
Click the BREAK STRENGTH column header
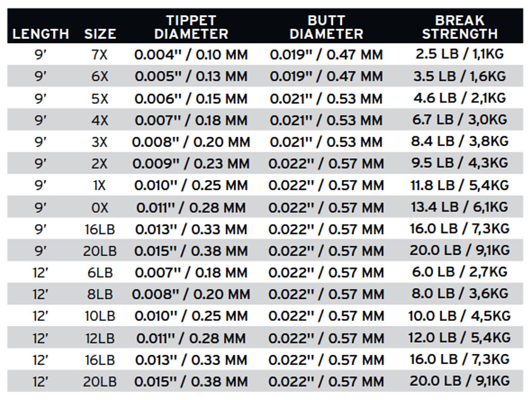click(x=460, y=27)
